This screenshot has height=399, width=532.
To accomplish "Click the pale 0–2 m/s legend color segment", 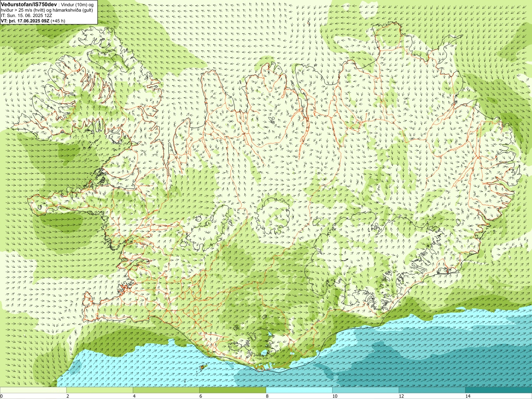I will click(x=33, y=390).
